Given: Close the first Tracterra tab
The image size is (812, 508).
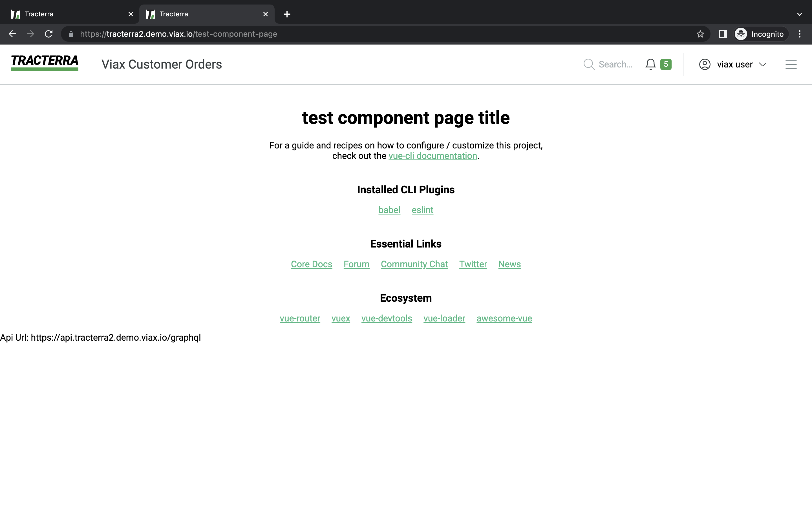Looking at the screenshot, I should pyautogui.click(x=131, y=14).
